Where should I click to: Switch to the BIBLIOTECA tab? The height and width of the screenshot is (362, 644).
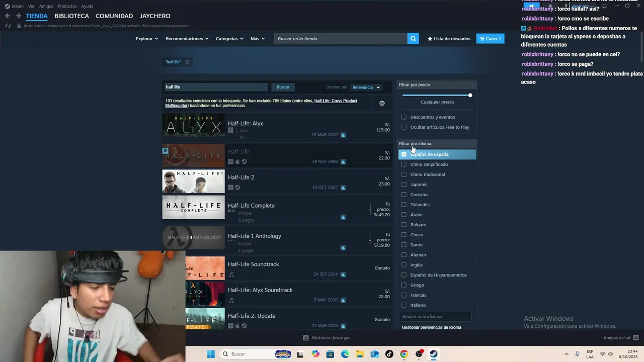71,16
